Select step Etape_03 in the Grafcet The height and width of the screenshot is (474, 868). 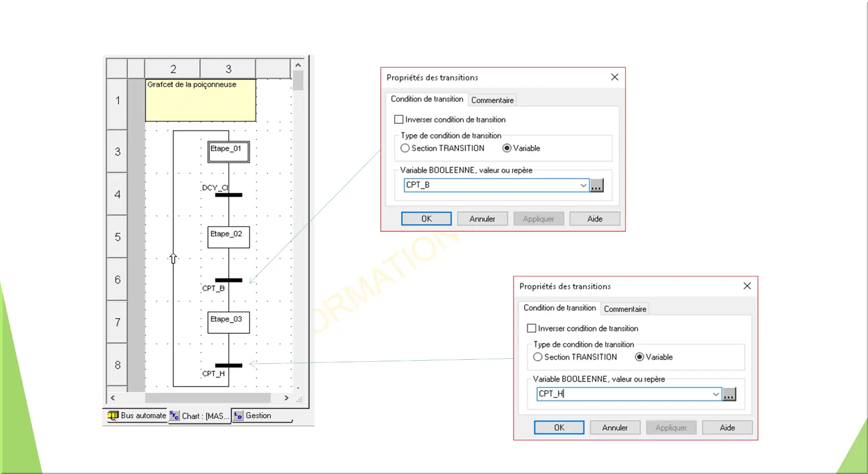229,322
